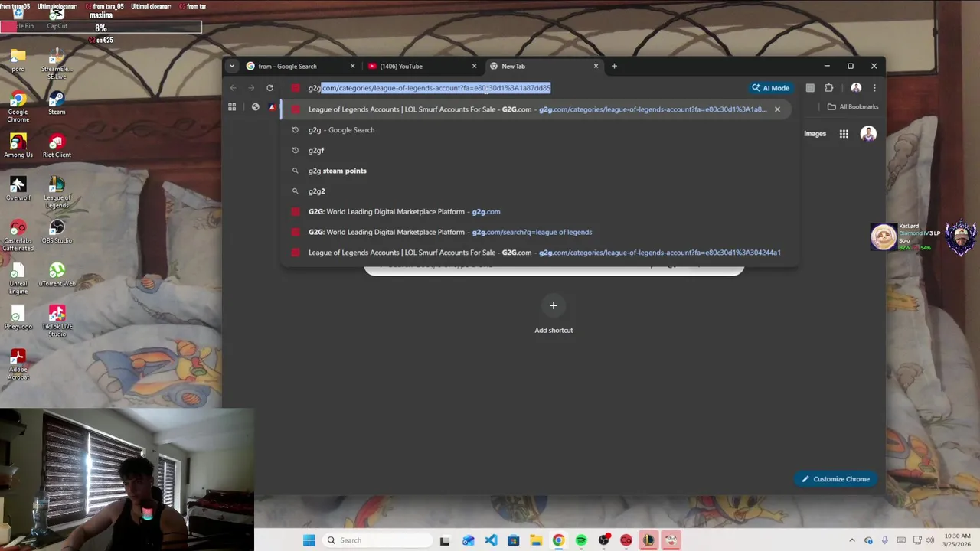Viewport: 980px width, 551px height.
Task: Open League of Legends desktop shortcut
Action: 57,193
